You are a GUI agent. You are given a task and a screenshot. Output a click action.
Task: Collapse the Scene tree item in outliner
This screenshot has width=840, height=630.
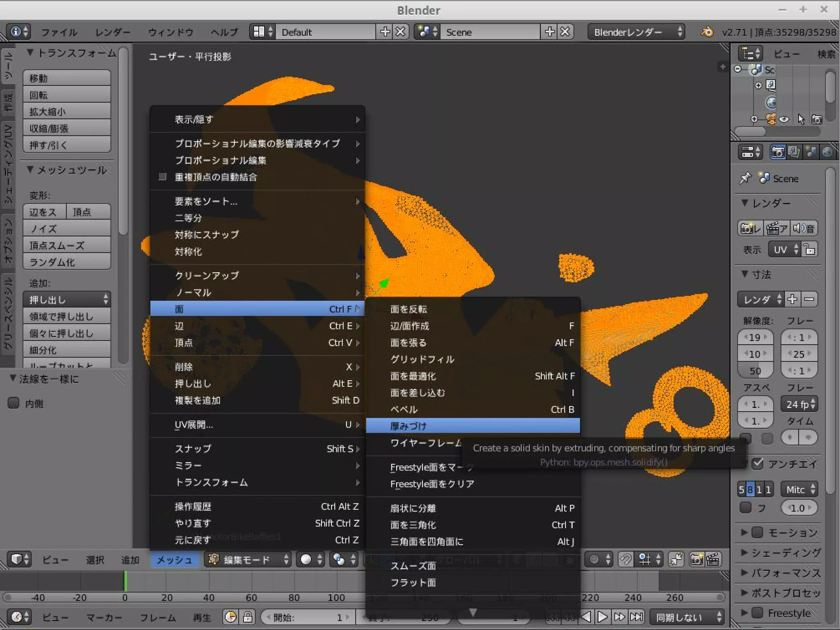pos(738,69)
